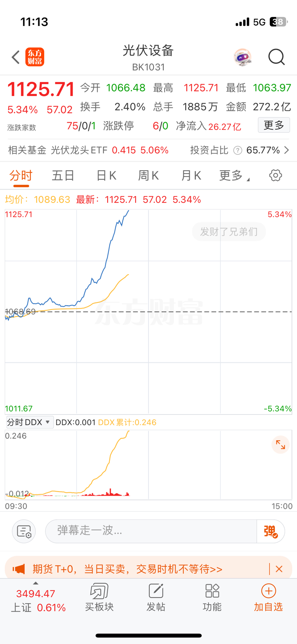Expand the 更多 chart period menu
This screenshot has width=297, height=644.
pyautogui.click(x=234, y=176)
